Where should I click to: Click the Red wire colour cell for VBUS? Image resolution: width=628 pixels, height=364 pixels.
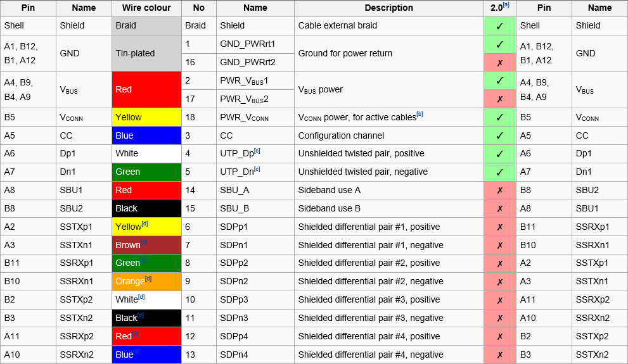[145, 90]
